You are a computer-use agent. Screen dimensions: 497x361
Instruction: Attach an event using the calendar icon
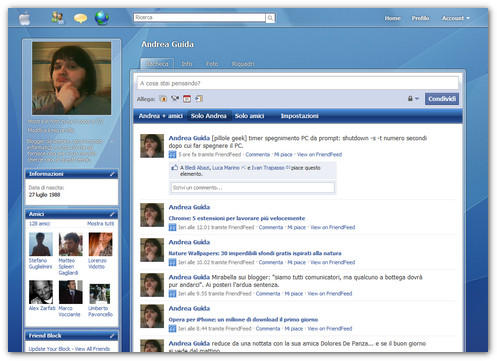tap(187, 99)
